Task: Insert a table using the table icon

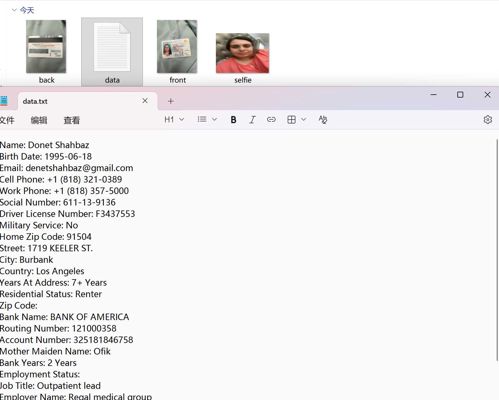Action: coord(291,119)
